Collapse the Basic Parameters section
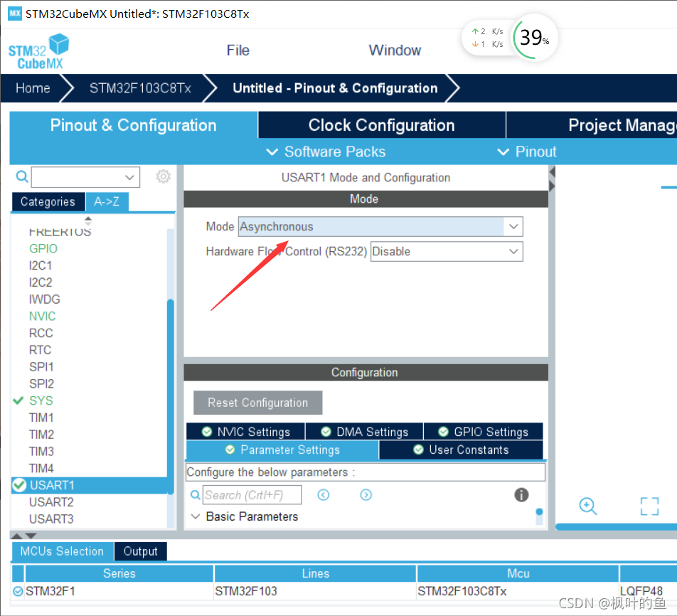Screen dimensions: 677x616 click(195, 516)
